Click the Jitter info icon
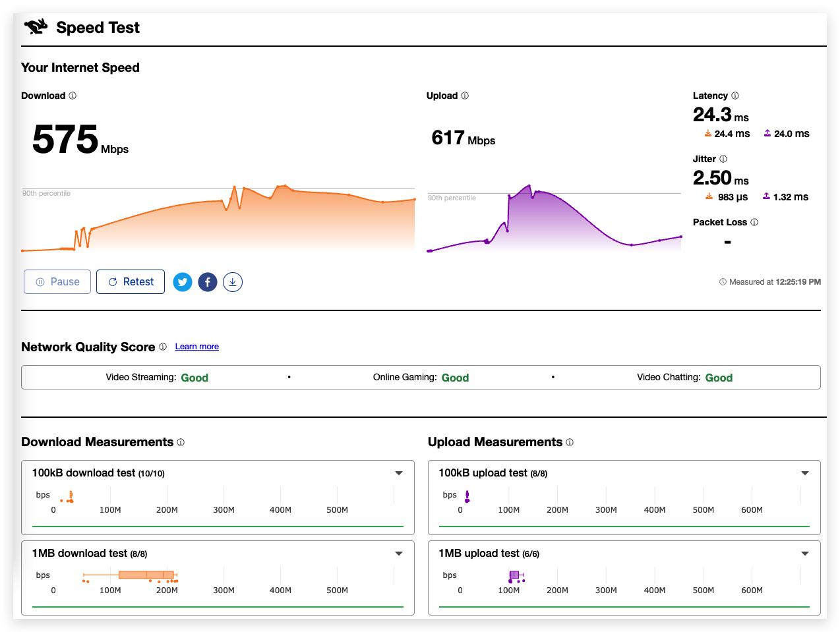The image size is (840, 632). coord(723,159)
